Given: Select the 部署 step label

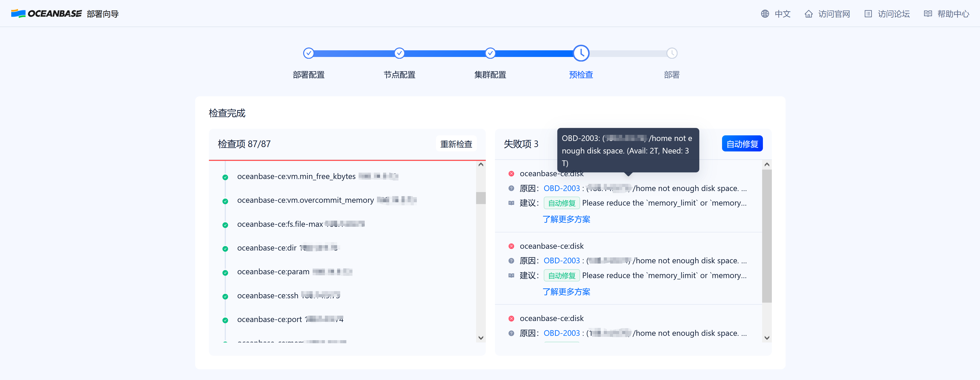Looking at the screenshot, I should 672,75.
